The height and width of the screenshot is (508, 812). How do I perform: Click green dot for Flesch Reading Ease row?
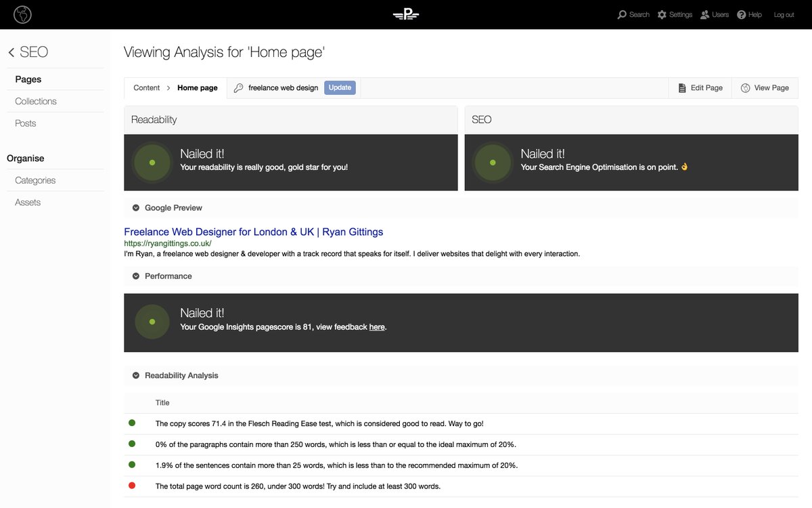(x=132, y=423)
